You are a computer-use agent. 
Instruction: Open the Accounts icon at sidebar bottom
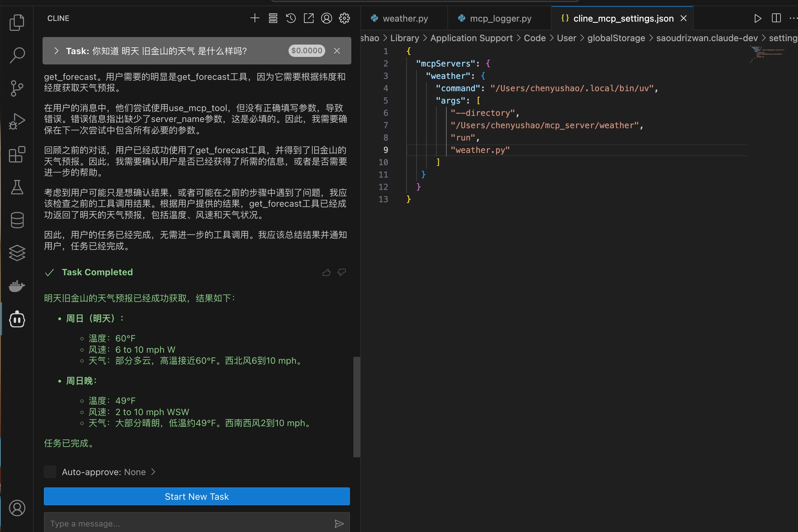[17, 508]
